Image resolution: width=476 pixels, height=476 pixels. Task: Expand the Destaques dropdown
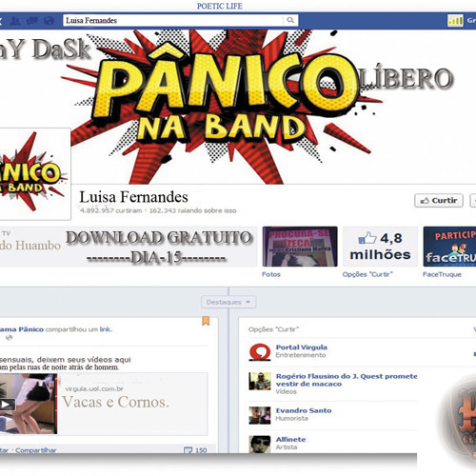228,302
